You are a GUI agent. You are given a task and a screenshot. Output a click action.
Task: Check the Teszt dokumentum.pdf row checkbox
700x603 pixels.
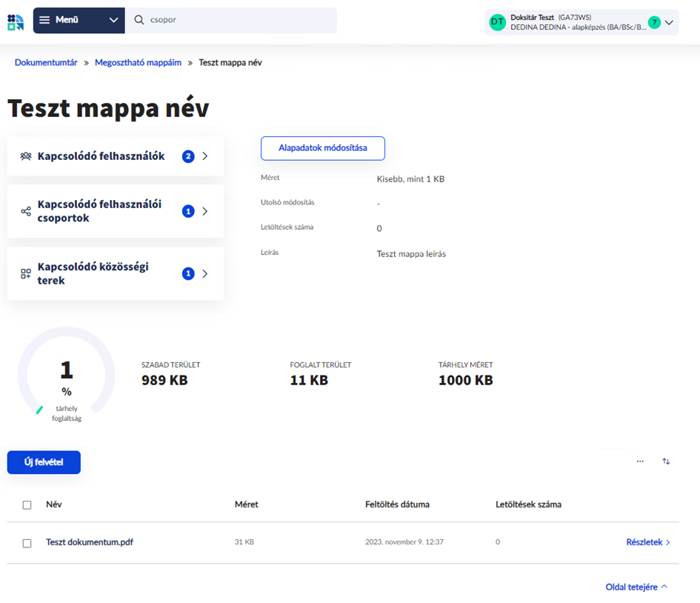click(27, 543)
